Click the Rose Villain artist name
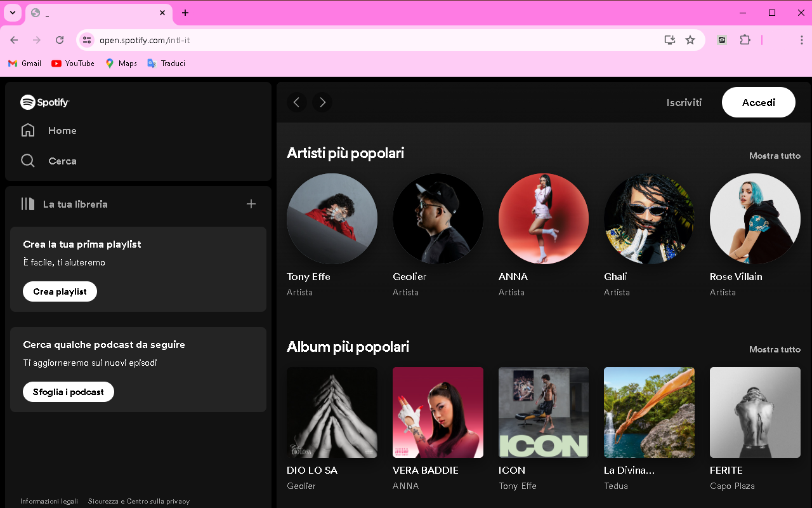Image resolution: width=812 pixels, height=508 pixels. tap(736, 277)
